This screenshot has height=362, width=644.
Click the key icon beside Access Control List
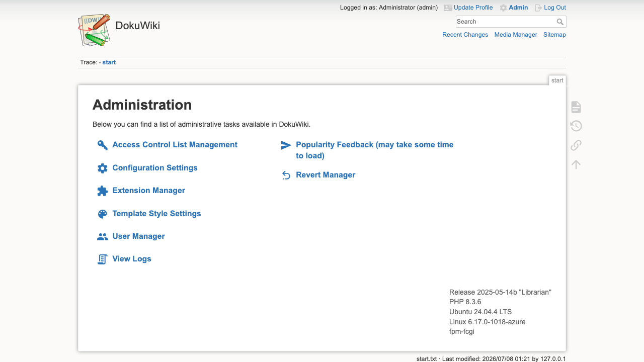(102, 145)
